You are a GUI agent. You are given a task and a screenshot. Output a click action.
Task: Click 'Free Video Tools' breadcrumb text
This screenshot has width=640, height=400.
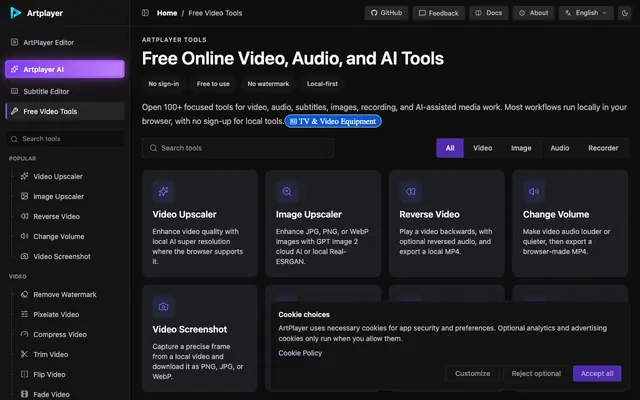click(215, 13)
